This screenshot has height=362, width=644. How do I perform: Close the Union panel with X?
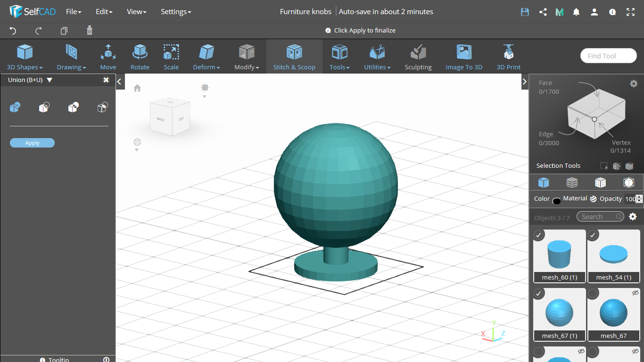tap(106, 80)
